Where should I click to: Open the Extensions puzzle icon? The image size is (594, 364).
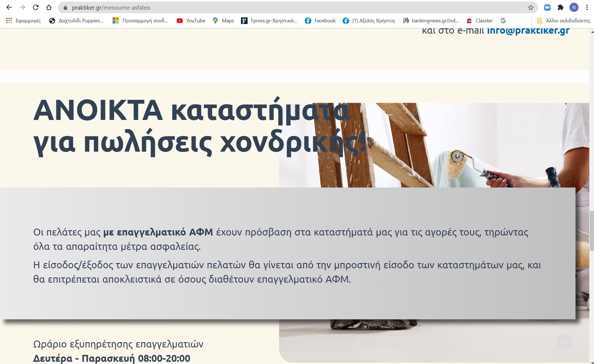tap(560, 7)
